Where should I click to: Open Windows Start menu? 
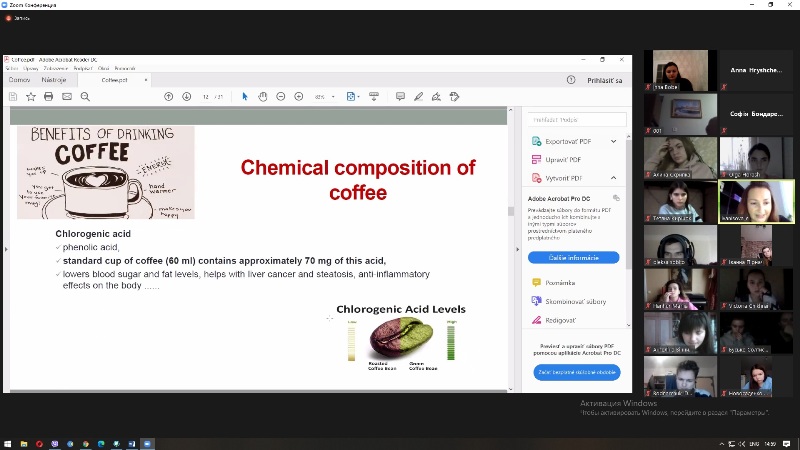coord(8,444)
